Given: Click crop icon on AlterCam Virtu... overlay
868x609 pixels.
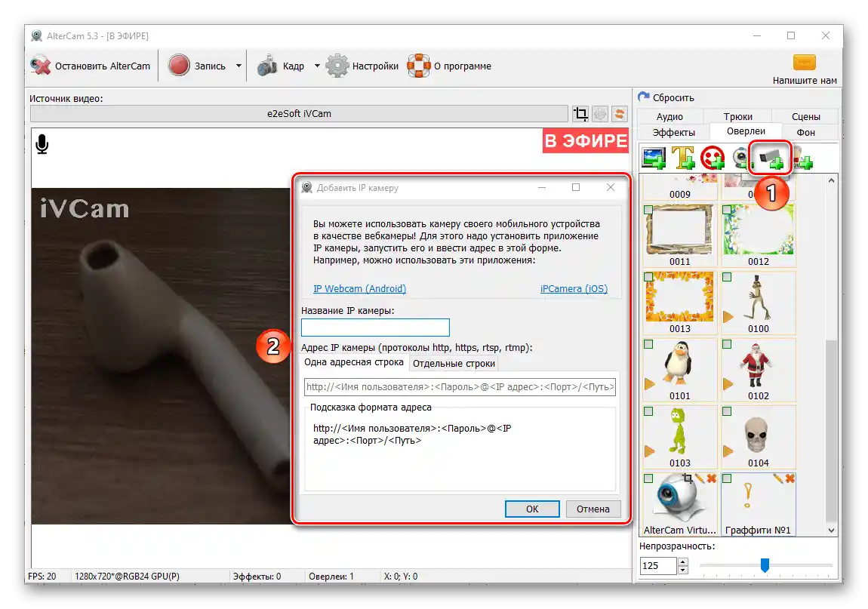Looking at the screenshot, I should pos(688,478).
